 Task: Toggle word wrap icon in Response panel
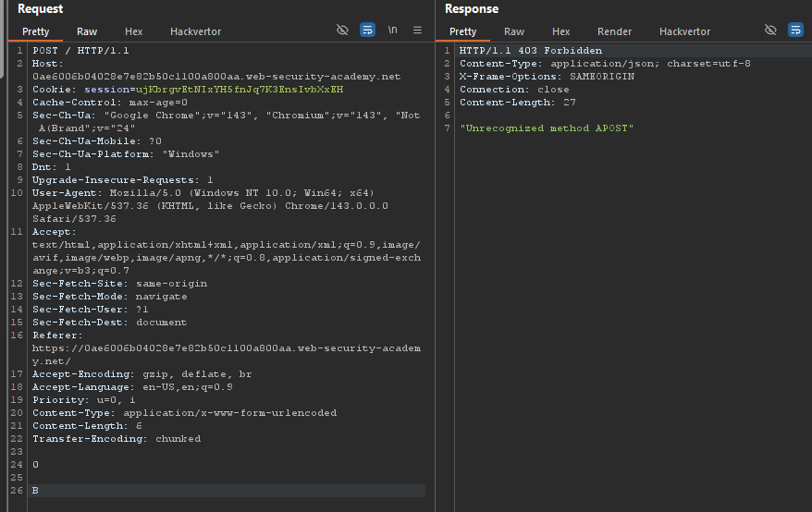point(795,30)
